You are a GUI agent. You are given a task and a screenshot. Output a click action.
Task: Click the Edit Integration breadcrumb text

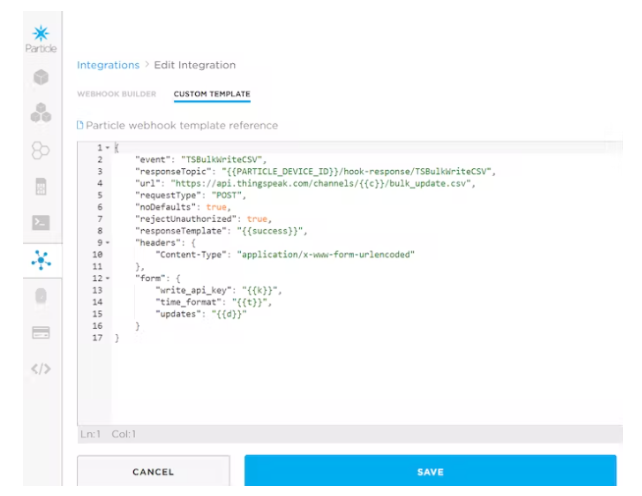(195, 65)
